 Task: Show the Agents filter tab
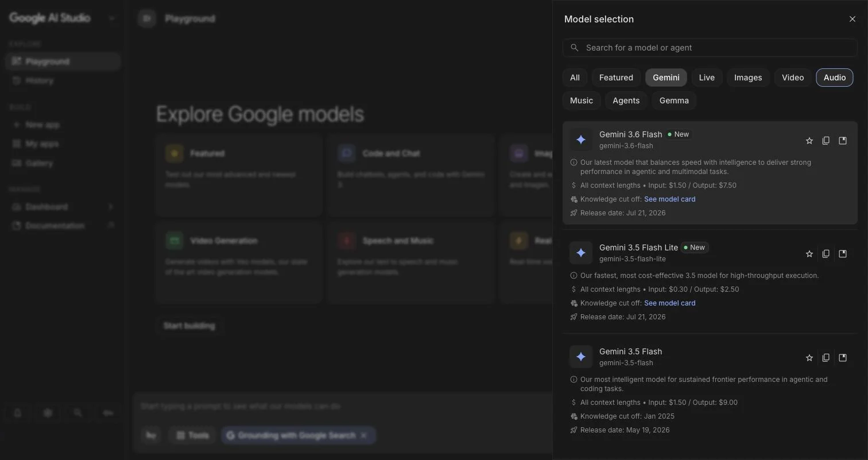(626, 100)
